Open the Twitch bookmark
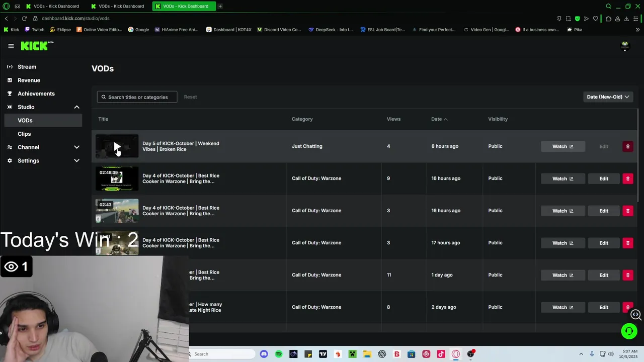Viewport: 644px width, 362px height. click(x=35, y=30)
